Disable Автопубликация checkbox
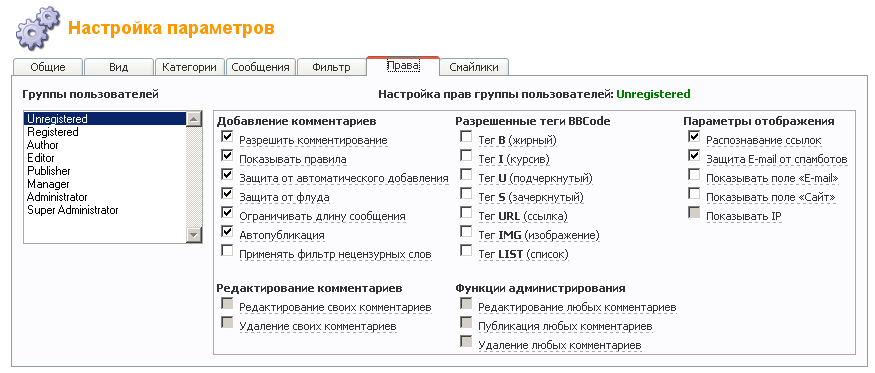 [x=227, y=232]
